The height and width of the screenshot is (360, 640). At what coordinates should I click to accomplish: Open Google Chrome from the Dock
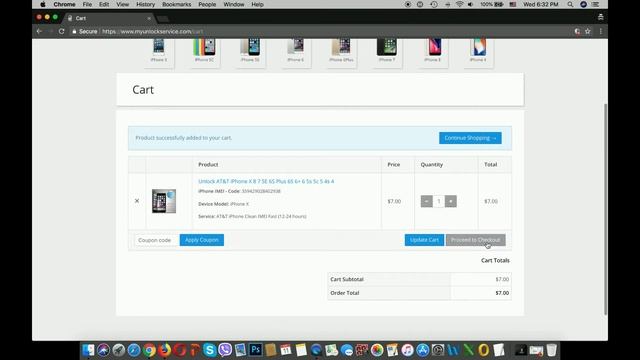point(149,350)
